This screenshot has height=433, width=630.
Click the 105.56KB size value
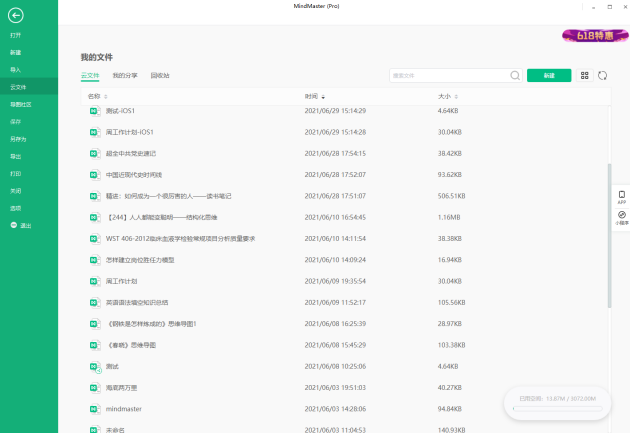click(451, 302)
